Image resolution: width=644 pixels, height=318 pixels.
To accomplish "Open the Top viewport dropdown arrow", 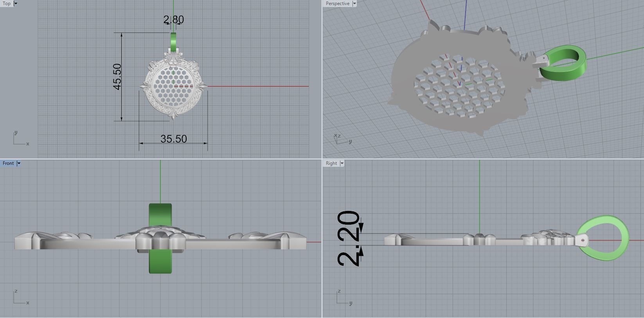I will click(16, 4).
